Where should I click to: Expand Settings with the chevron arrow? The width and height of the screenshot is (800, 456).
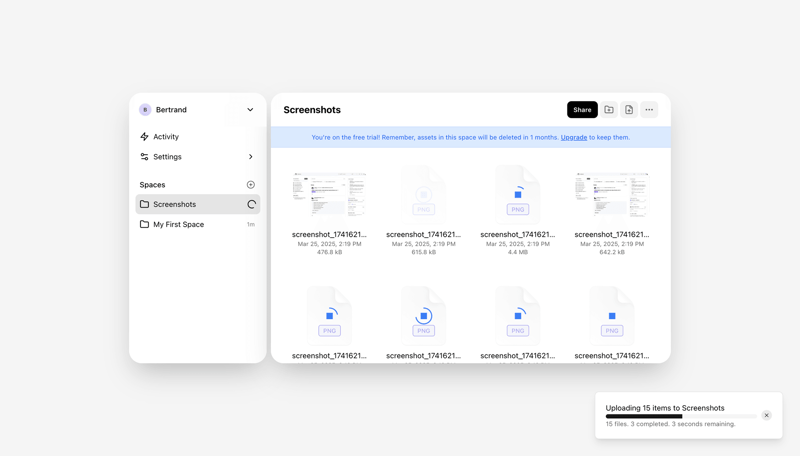[x=251, y=157]
